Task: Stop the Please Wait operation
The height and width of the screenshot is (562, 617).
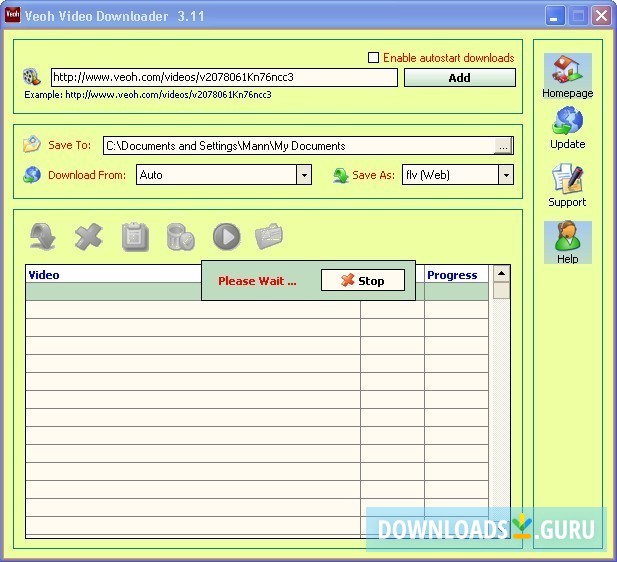Action: tap(363, 280)
